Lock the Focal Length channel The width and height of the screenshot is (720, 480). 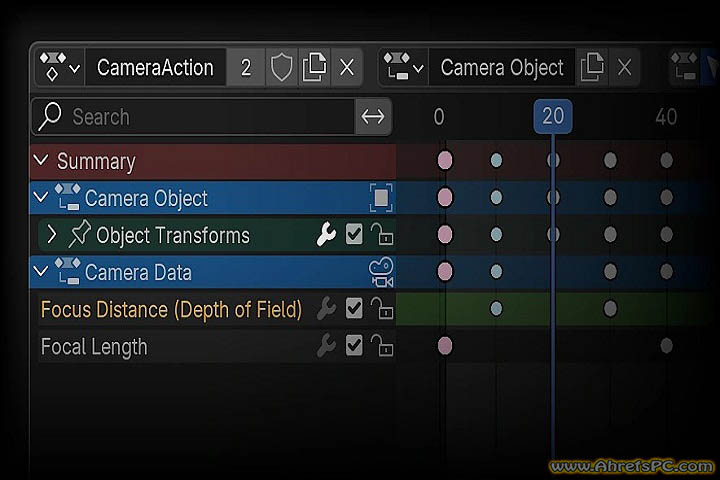tap(382, 345)
